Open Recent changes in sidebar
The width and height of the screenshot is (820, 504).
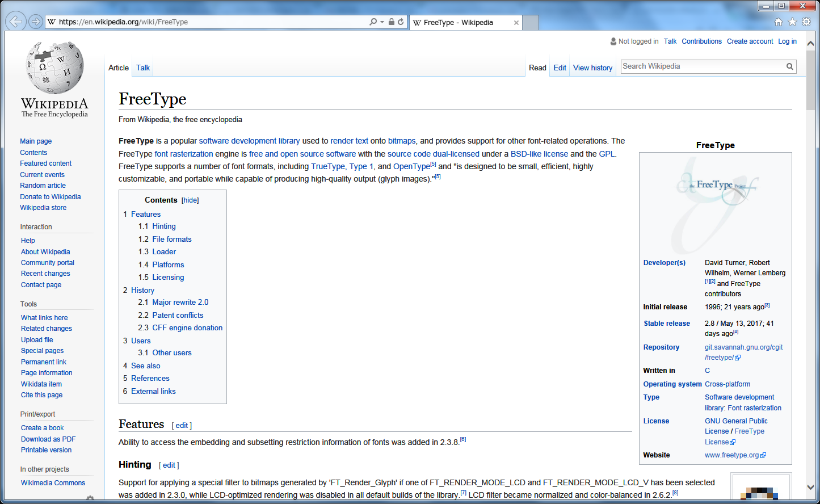pos(45,274)
